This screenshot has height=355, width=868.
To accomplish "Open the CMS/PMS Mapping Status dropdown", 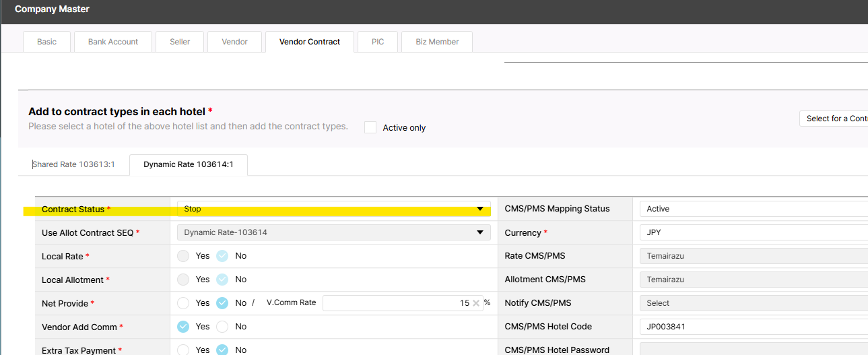I will tap(752, 209).
